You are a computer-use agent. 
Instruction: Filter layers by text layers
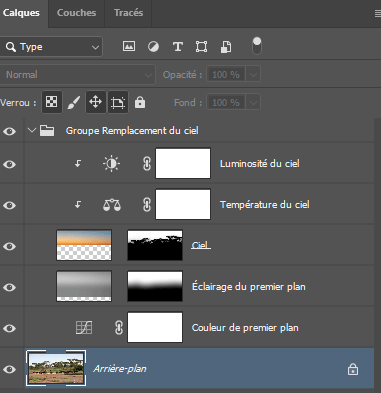(178, 47)
